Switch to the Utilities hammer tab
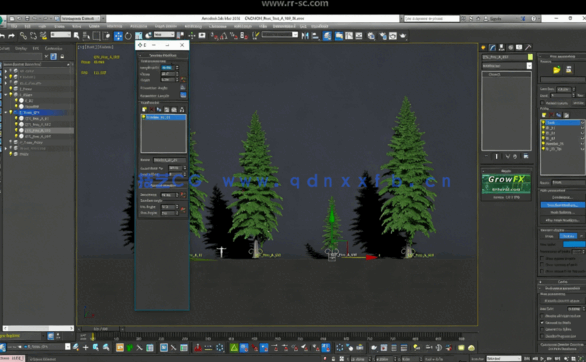This screenshot has width=586, height=362. (528, 47)
